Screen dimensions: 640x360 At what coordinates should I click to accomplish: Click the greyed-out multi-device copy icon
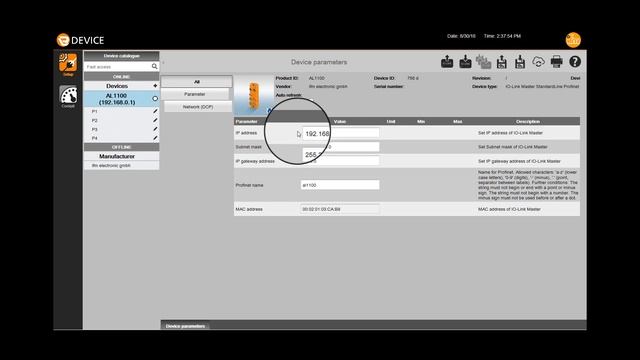click(483, 62)
